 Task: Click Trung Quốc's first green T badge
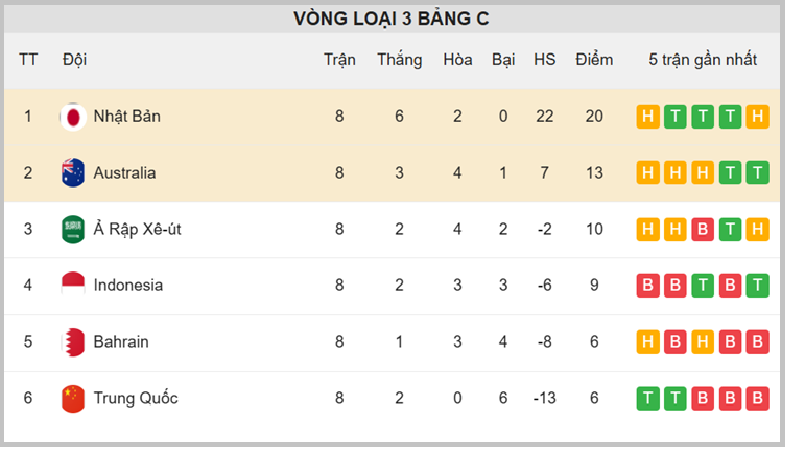[648, 398]
